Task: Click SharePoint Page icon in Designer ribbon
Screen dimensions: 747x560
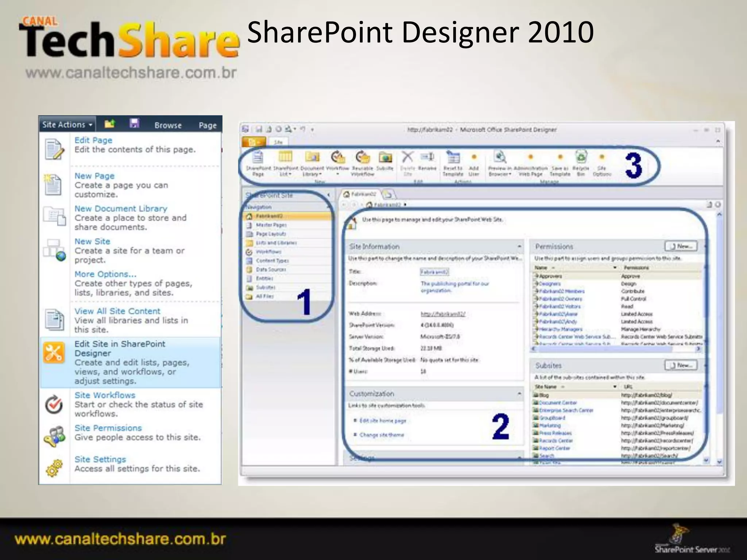Action: tap(258, 157)
